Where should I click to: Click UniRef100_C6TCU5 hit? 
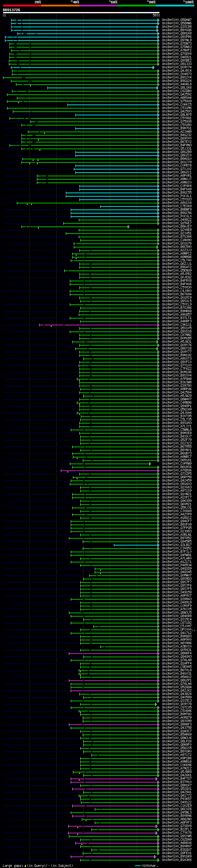(177, 707)
